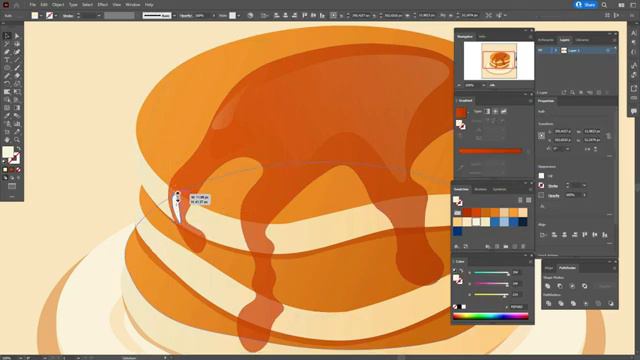
Task: Click Intersect in Pathfinder panel
Action: coord(572,286)
